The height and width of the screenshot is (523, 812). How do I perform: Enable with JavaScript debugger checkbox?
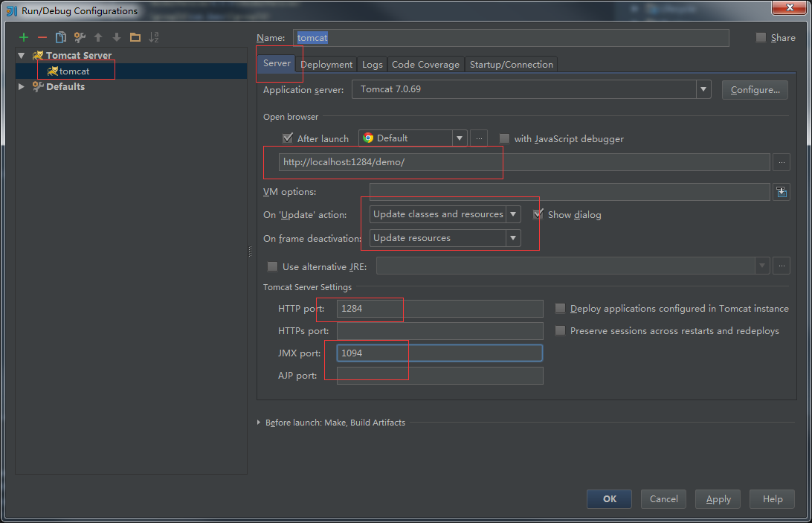504,138
